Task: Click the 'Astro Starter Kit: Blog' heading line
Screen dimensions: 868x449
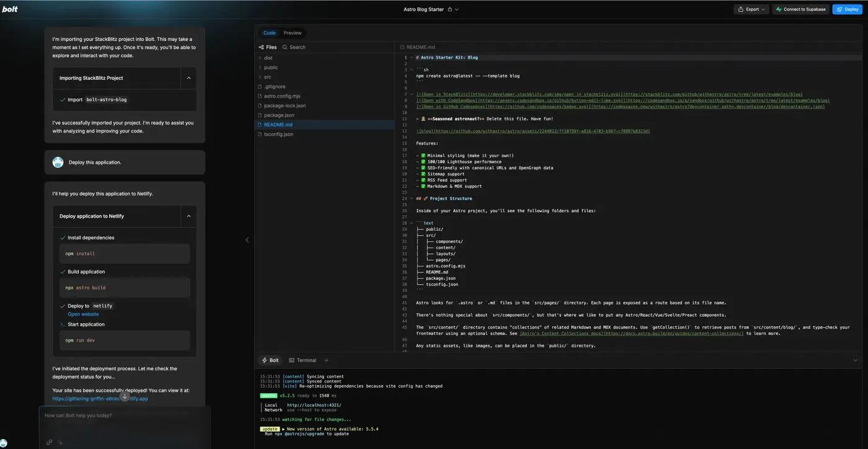Action: coord(447,58)
